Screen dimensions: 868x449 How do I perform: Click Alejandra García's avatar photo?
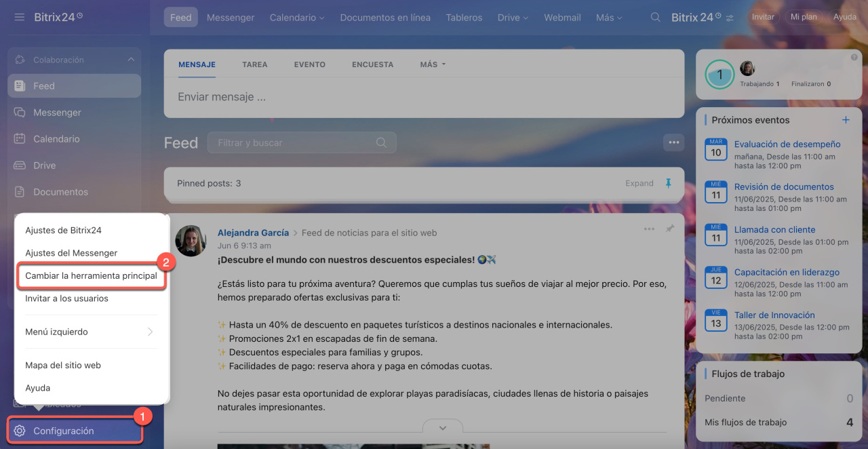[191, 241]
